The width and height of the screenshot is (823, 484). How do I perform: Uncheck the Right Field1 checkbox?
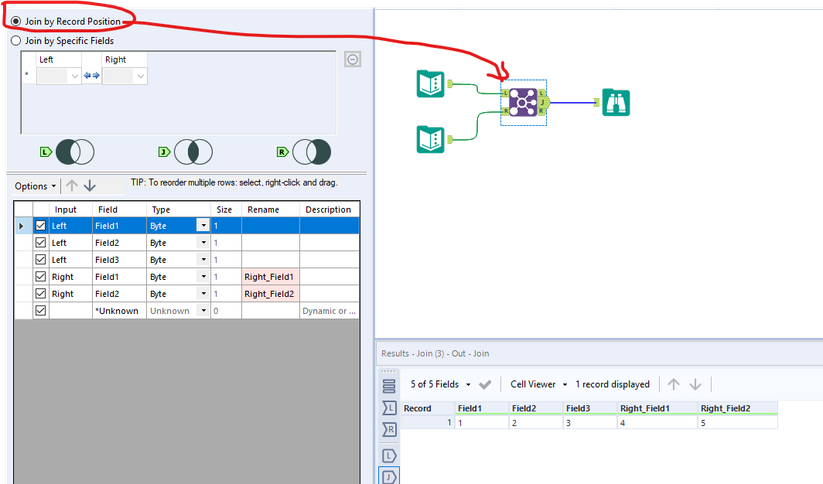(40, 277)
